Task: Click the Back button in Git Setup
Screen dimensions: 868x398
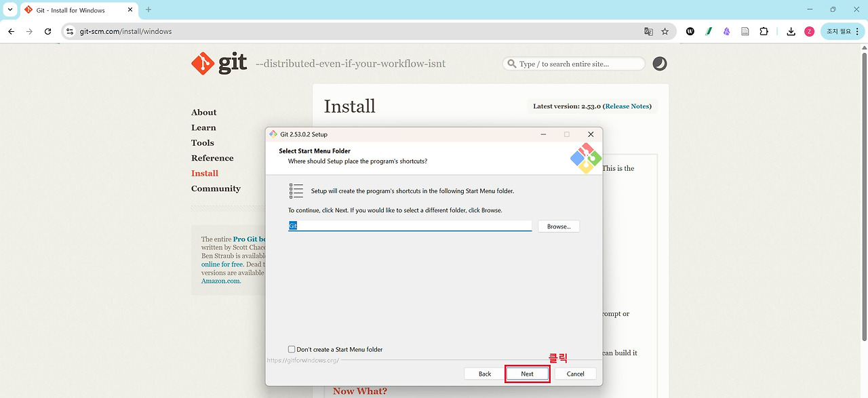Action: pyautogui.click(x=485, y=374)
